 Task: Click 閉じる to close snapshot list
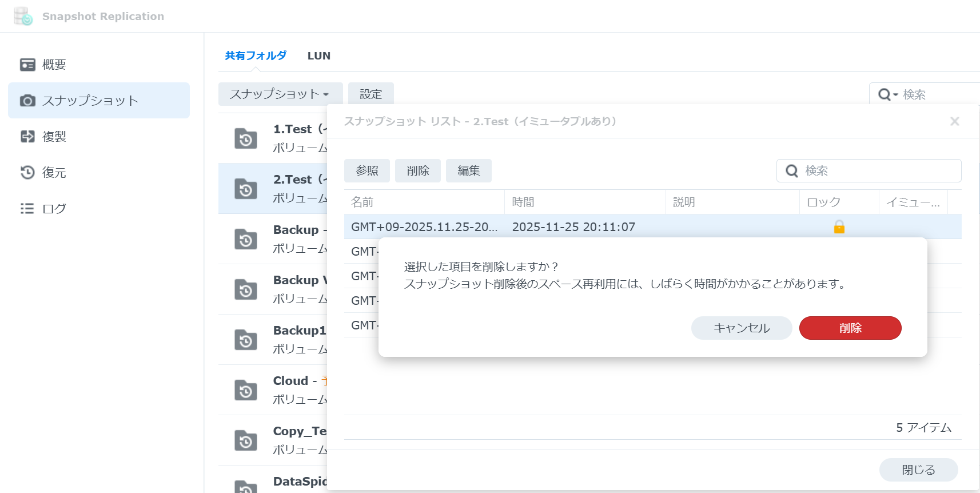pyautogui.click(x=918, y=470)
